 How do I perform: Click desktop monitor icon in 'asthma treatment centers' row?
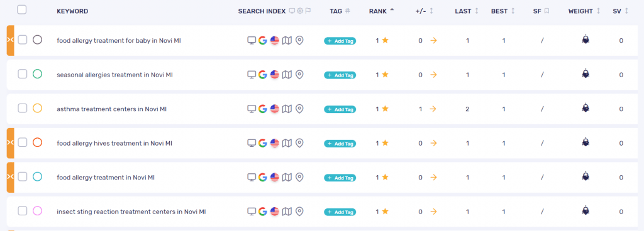click(252, 109)
